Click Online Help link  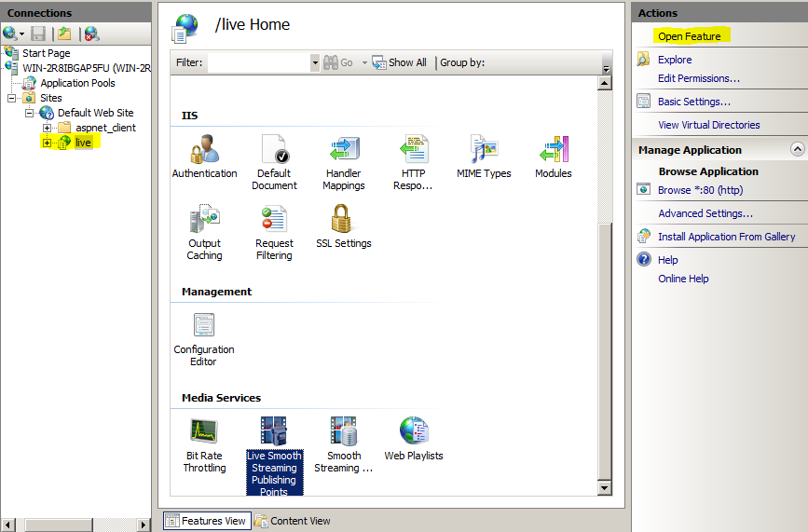tap(683, 279)
